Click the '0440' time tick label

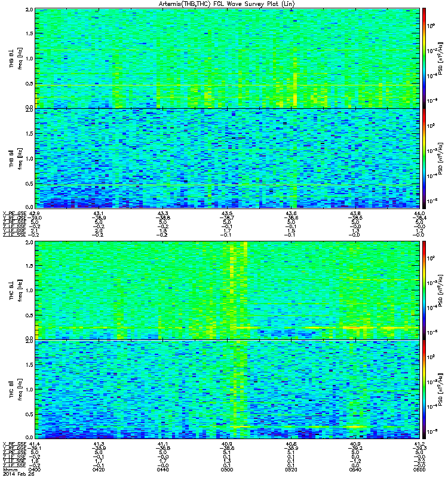[162, 470]
